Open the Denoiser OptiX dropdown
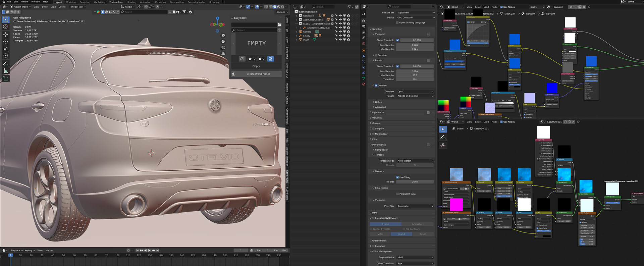This screenshot has height=266, width=644. click(415, 92)
